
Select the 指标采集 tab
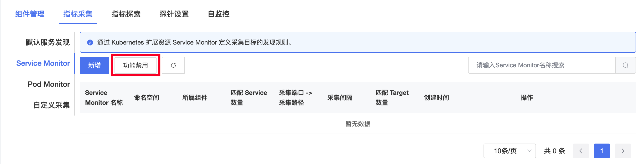(x=78, y=14)
